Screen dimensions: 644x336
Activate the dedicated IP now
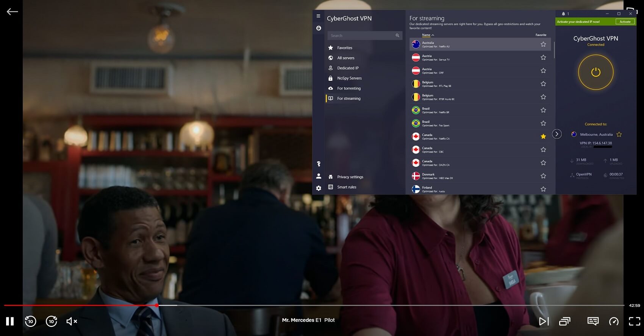(625, 22)
